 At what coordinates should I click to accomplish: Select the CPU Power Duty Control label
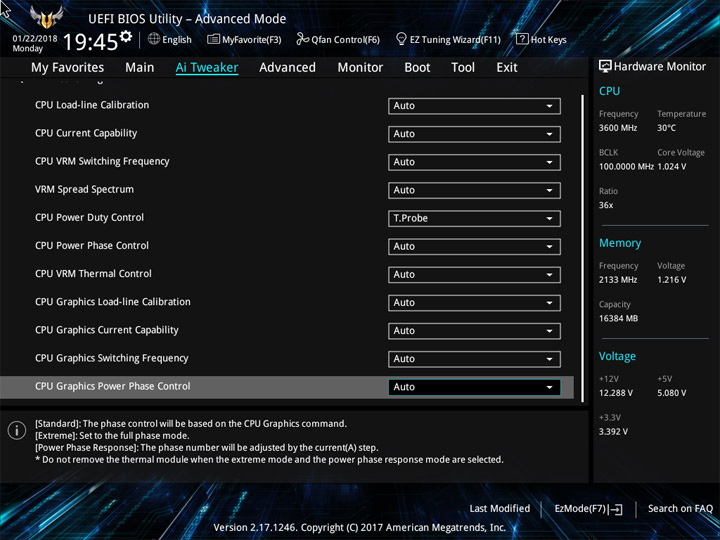(x=90, y=218)
